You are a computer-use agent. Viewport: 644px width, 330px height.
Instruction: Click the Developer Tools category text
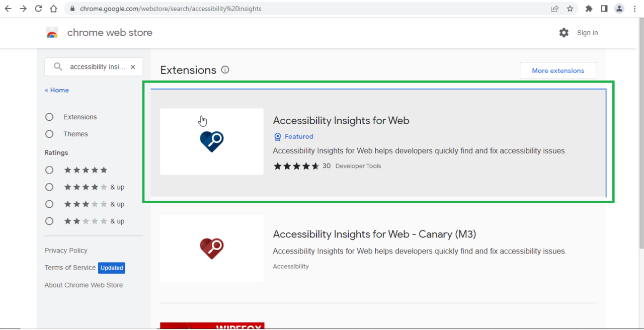(x=358, y=166)
